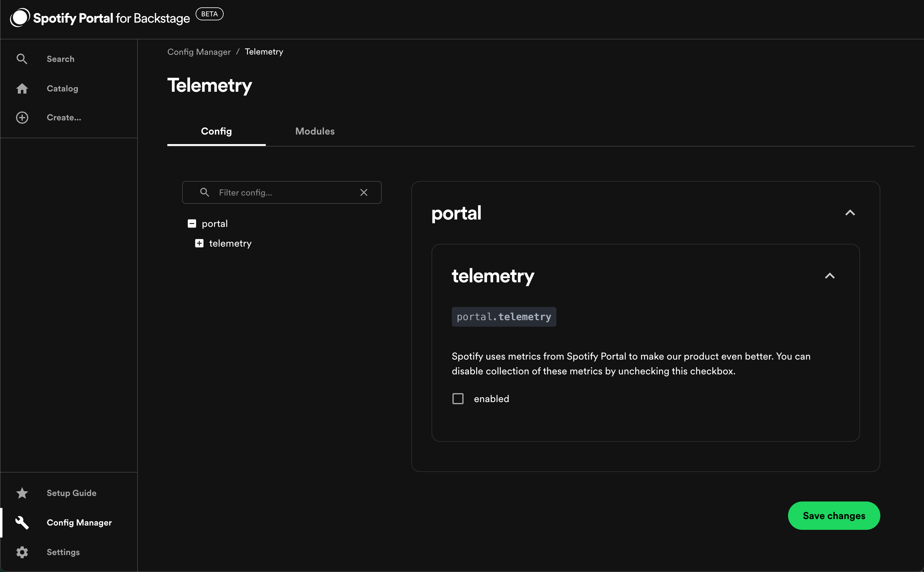This screenshot has height=572, width=924.
Task: Select the portal tree item label
Action: point(214,223)
